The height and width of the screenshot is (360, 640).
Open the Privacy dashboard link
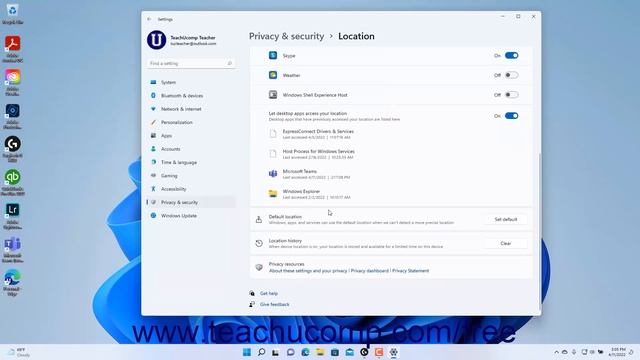(369, 271)
